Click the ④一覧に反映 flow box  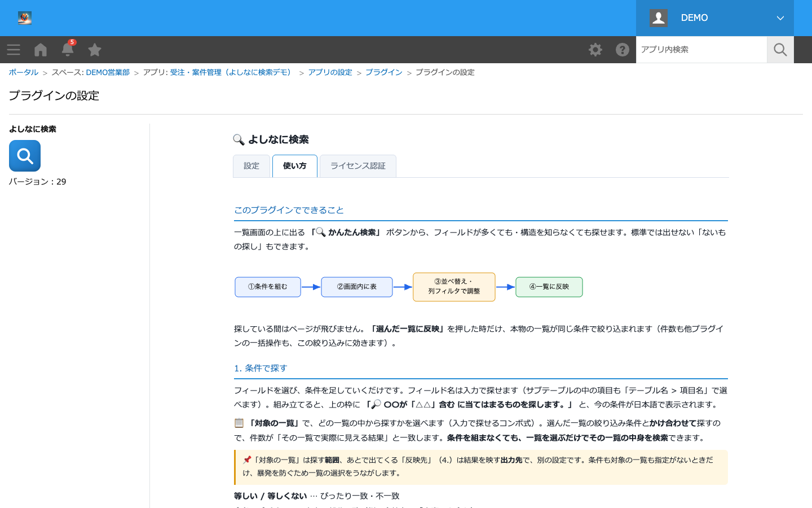pos(549,287)
